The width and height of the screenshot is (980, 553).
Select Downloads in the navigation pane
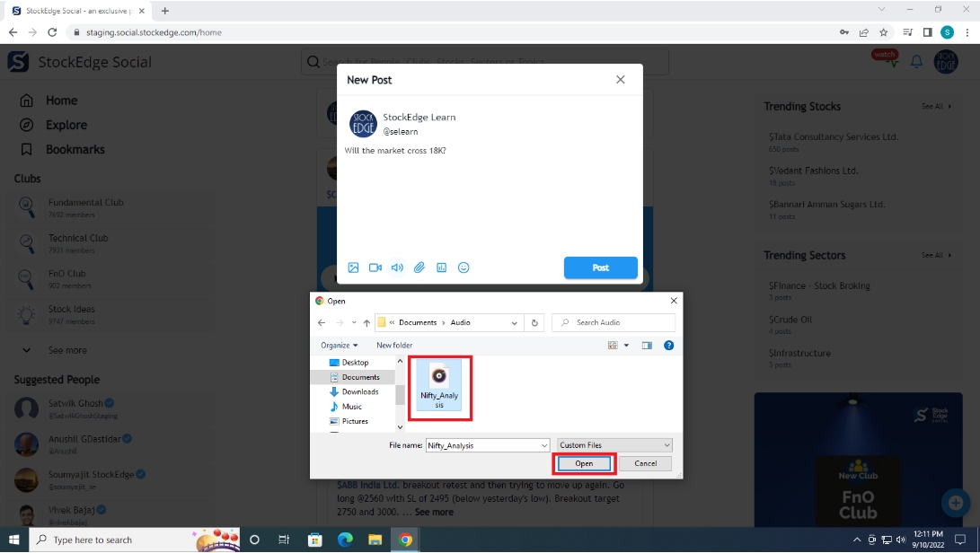click(359, 391)
